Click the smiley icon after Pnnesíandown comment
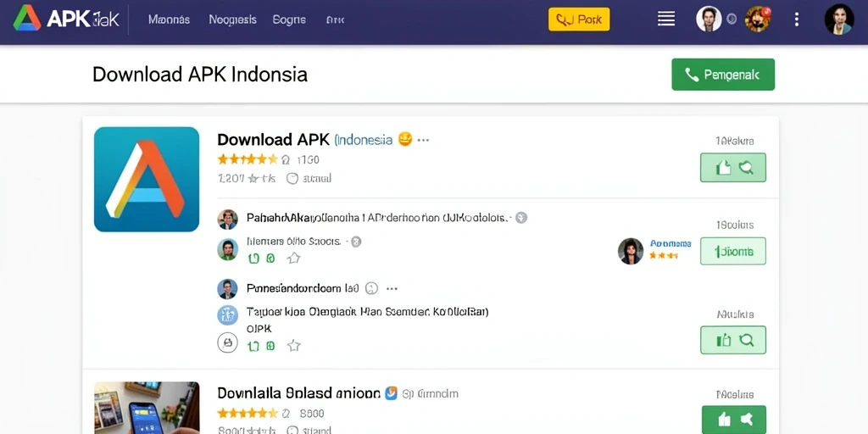The image size is (868, 434). click(371, 288)
